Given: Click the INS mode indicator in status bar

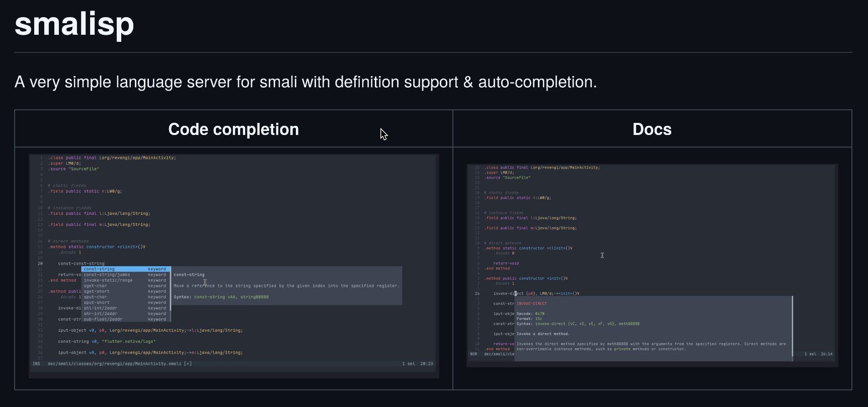Looking at the screenshot, I should 36,364.
